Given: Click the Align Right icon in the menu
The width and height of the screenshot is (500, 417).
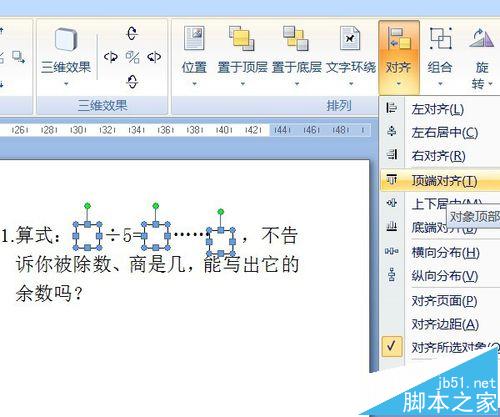Looking at the screenshot, I should [x=392, y=154].
